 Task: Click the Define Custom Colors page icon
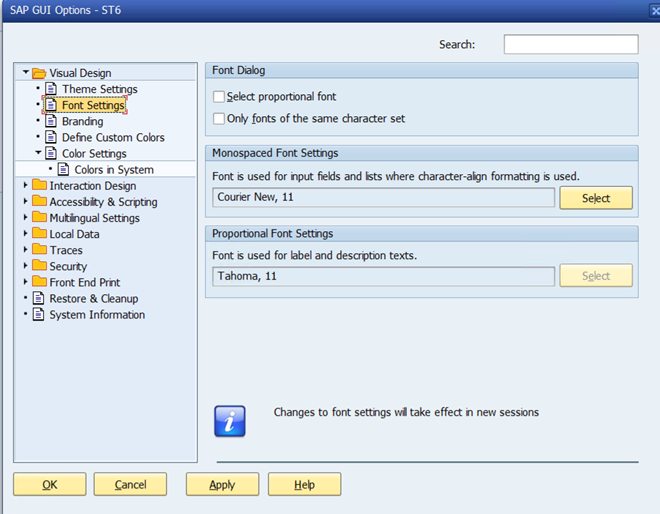pyautogui.click(x=51, y=137)
